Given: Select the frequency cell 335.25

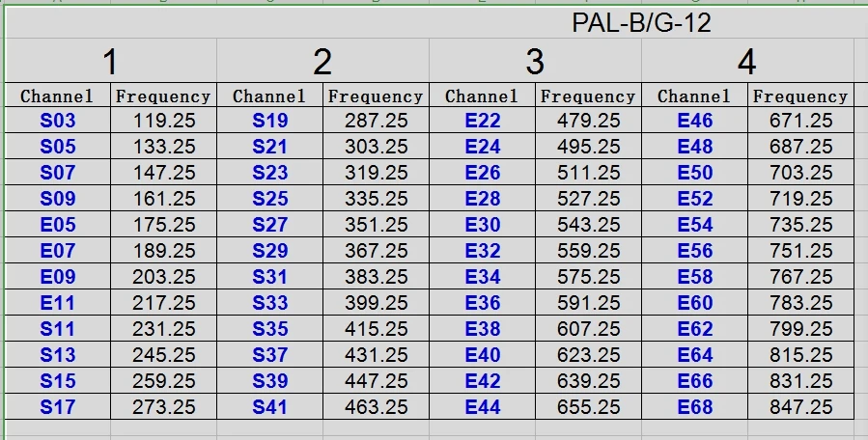Looking at the screenshot, I should pyautogui.click(x=376, y=199).
